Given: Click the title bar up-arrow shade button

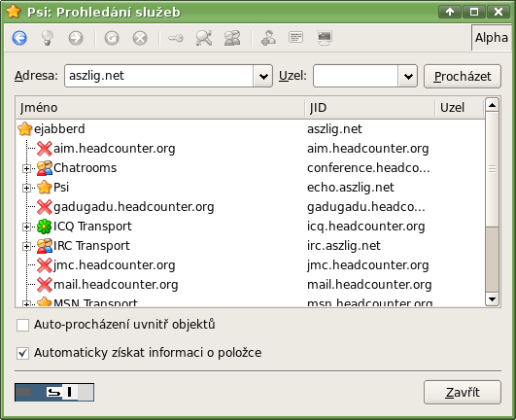Looking at the screenshot, I should click(x=450, y=13).
